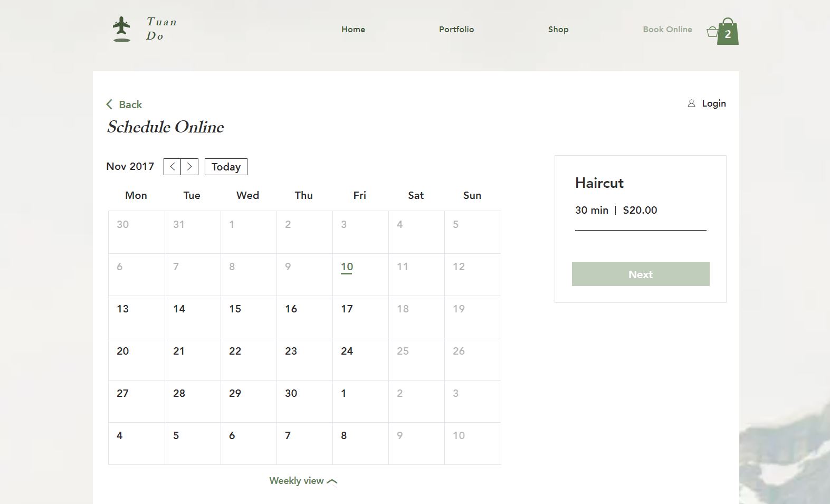Open the Shop menu item

coord(558,30)
